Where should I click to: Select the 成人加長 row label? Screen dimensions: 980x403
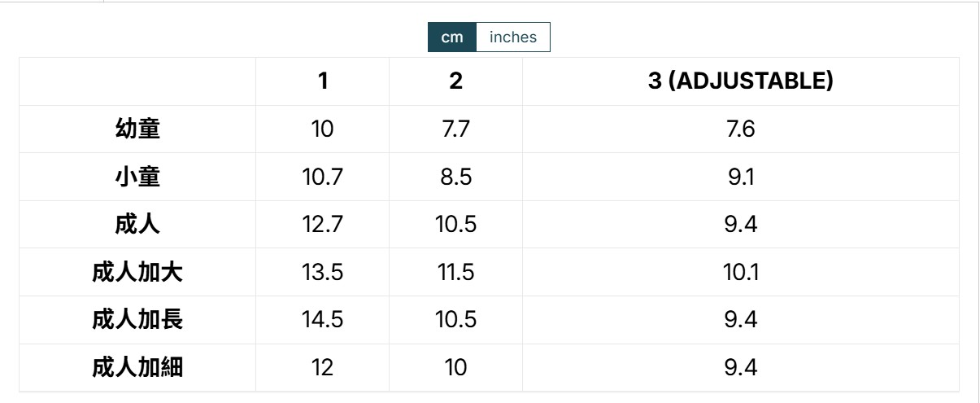pyautogui.click(x=137, y=320)
